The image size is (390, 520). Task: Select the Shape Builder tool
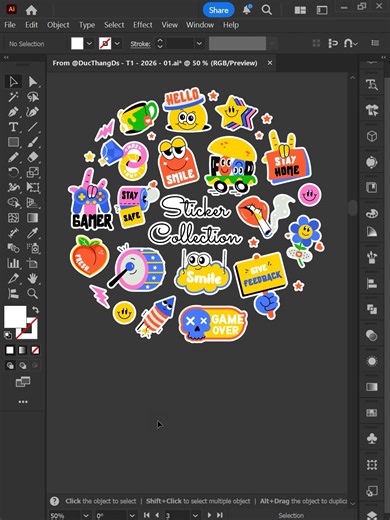click(13, 202)
